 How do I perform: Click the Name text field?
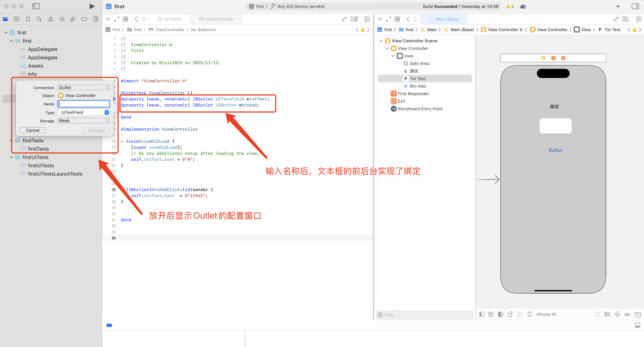(x=83, y=104)
